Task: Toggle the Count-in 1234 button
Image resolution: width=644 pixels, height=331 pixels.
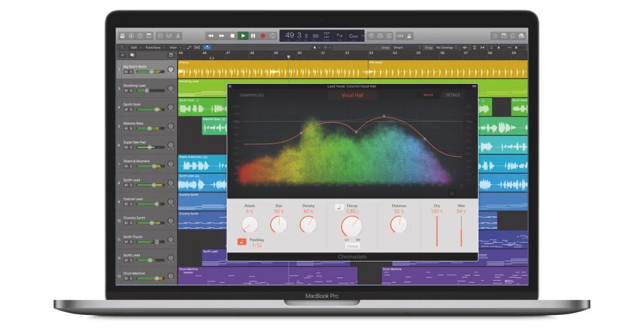Action: [x=400, y=35]
